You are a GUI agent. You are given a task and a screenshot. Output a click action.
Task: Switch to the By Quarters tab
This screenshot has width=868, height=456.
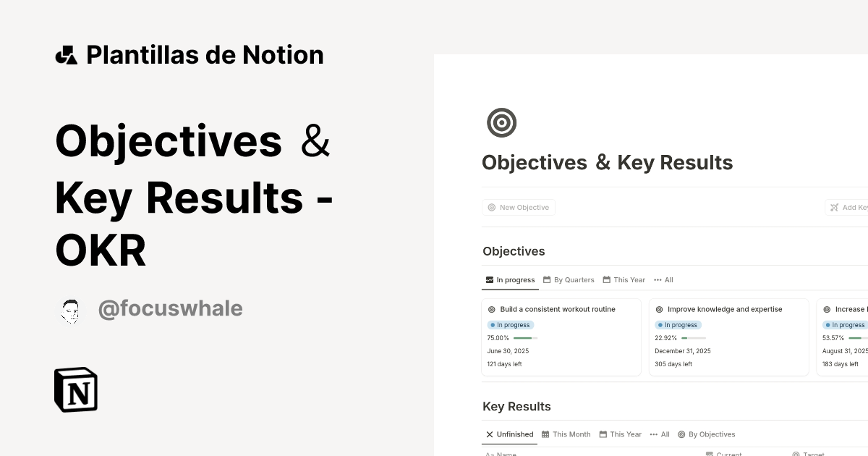(572, 279)
